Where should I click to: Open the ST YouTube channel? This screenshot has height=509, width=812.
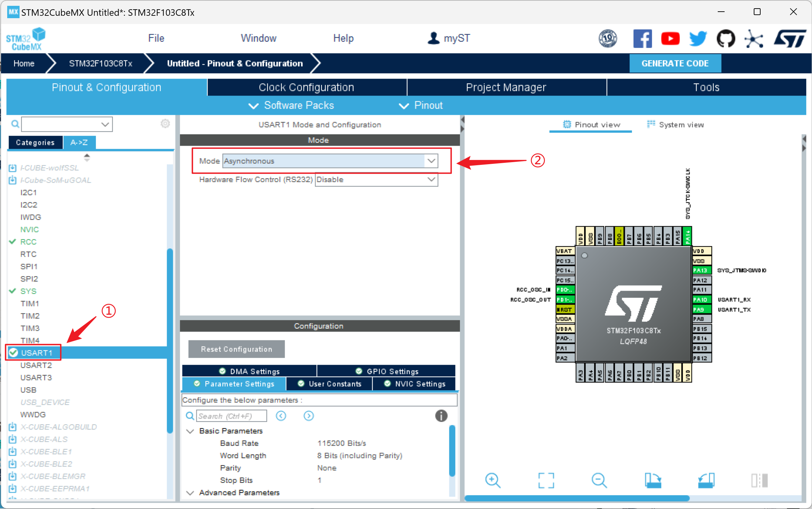670,38
